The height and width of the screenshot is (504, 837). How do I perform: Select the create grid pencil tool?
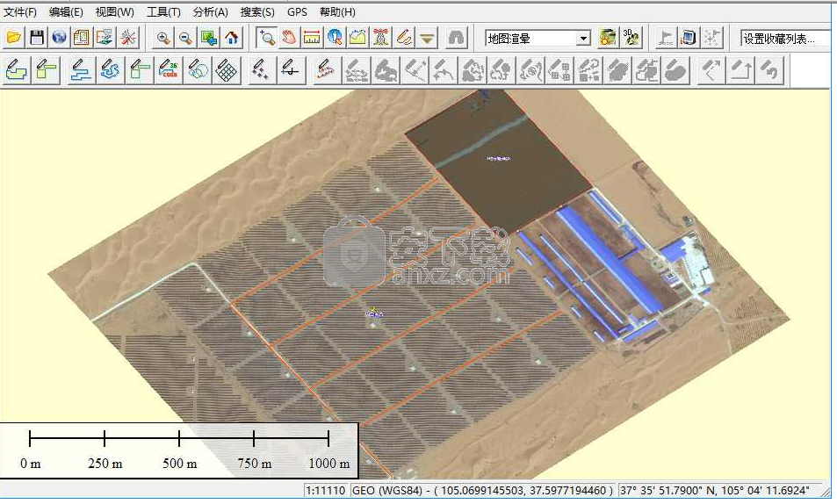227,70
